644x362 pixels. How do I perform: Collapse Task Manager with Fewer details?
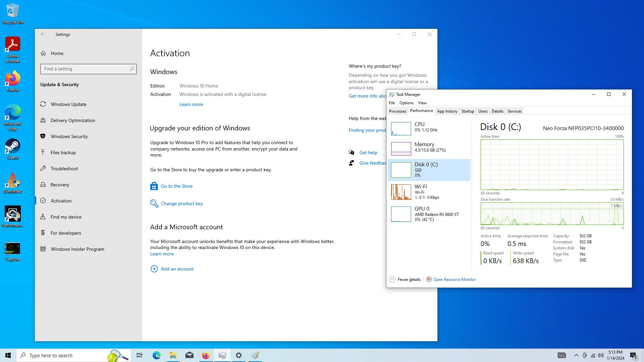point(405,279)
